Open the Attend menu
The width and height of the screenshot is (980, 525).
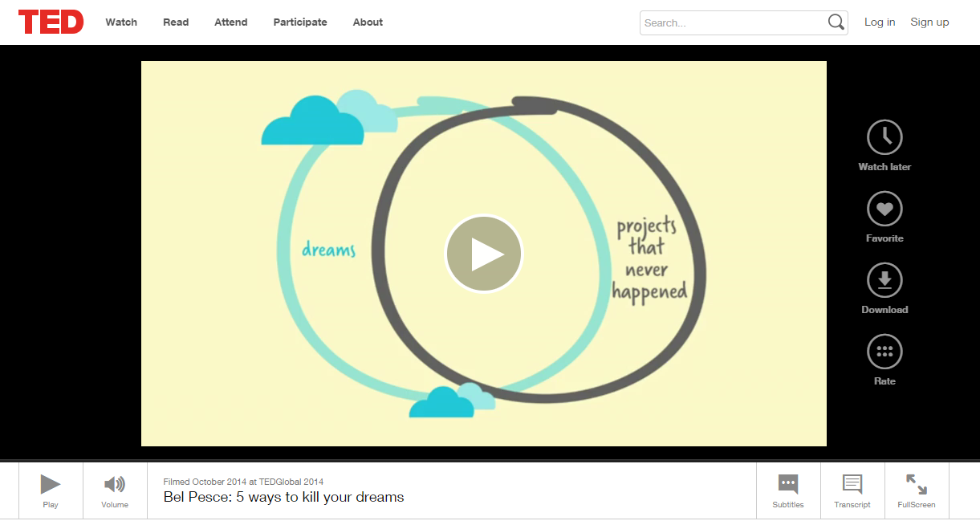pyautogui.click(x=231, y=22)
